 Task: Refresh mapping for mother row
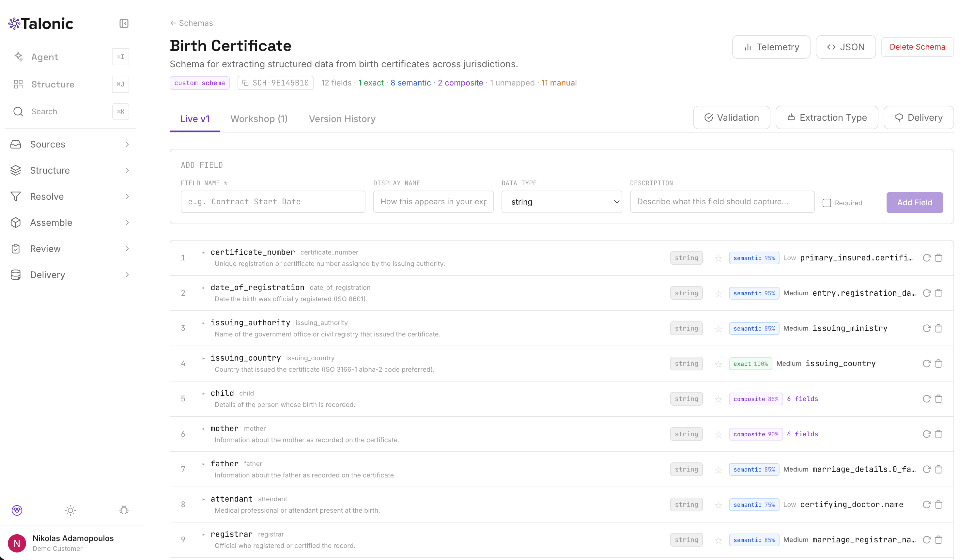(x=927, y=434)
